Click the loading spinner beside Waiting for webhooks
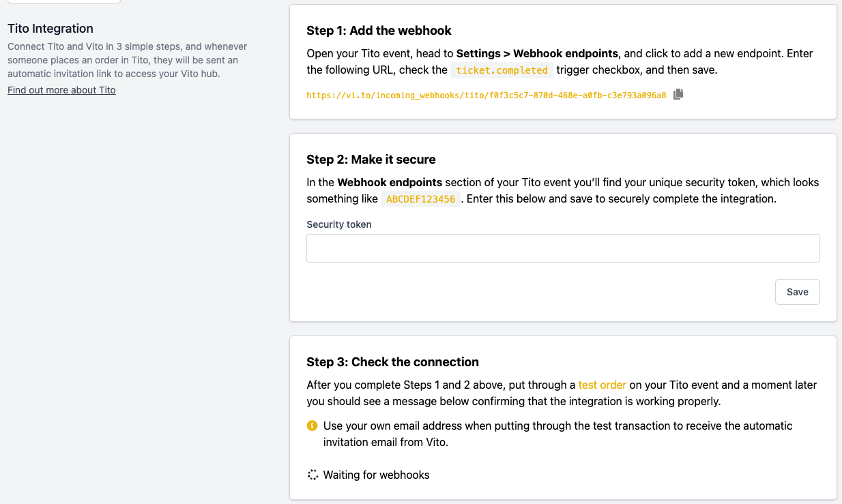This screenshot has width=842, height=504. (x=313, y=475)
